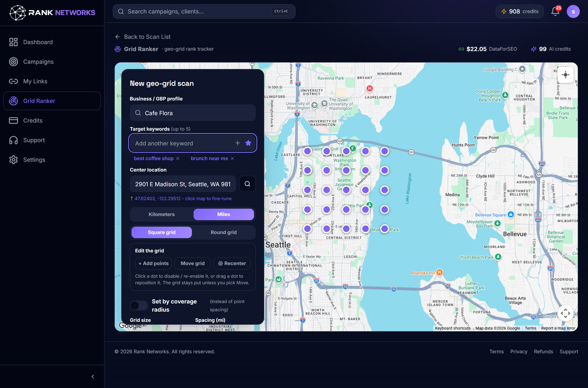Click the Move grid button

193,264
